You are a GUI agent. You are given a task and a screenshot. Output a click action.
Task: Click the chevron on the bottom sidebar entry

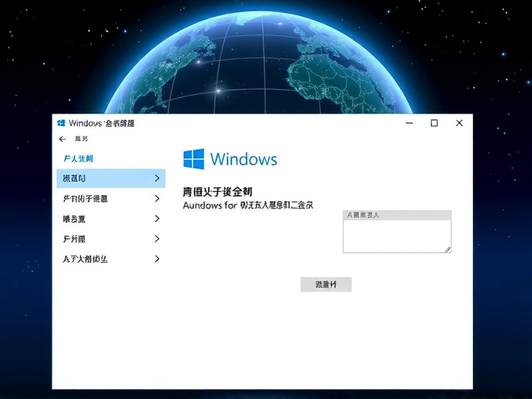click(157, 259)
